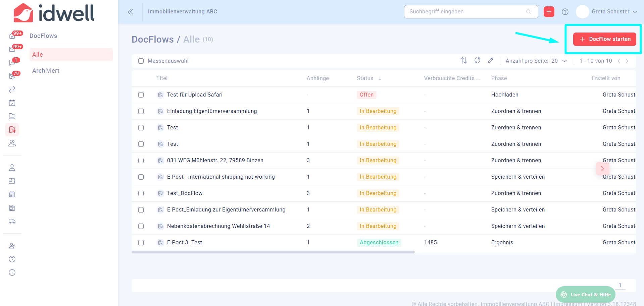Toggle the Massenauswahl checkbox
The width and height of the screenshot is (644, 306).
141,61
